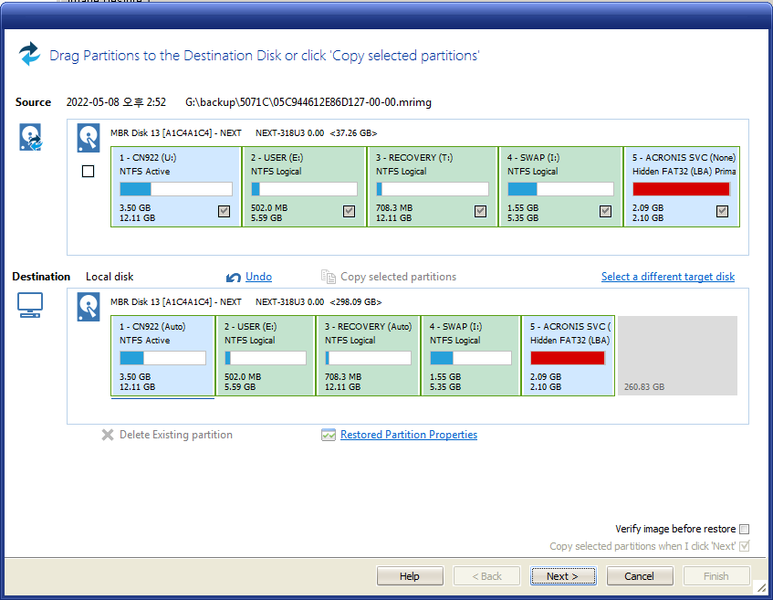Enable Verify image before restore
Screen dimensions: 773x600
point(744,529)
